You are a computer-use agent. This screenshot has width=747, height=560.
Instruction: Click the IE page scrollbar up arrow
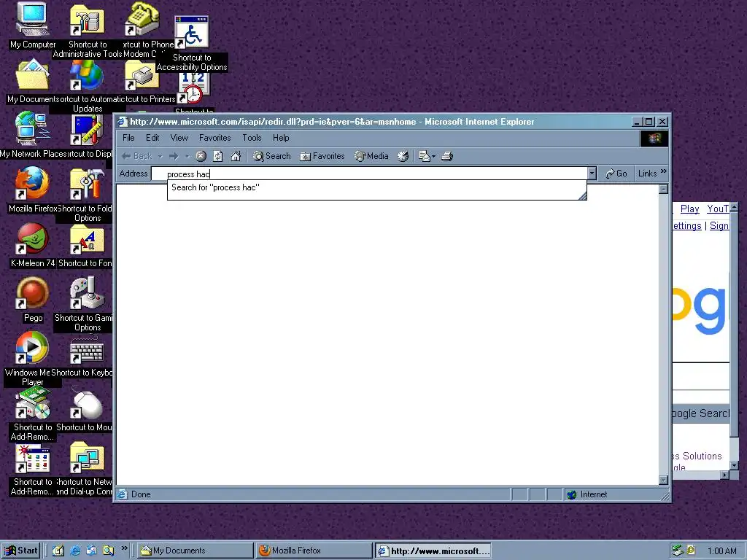tap(663, 190)
